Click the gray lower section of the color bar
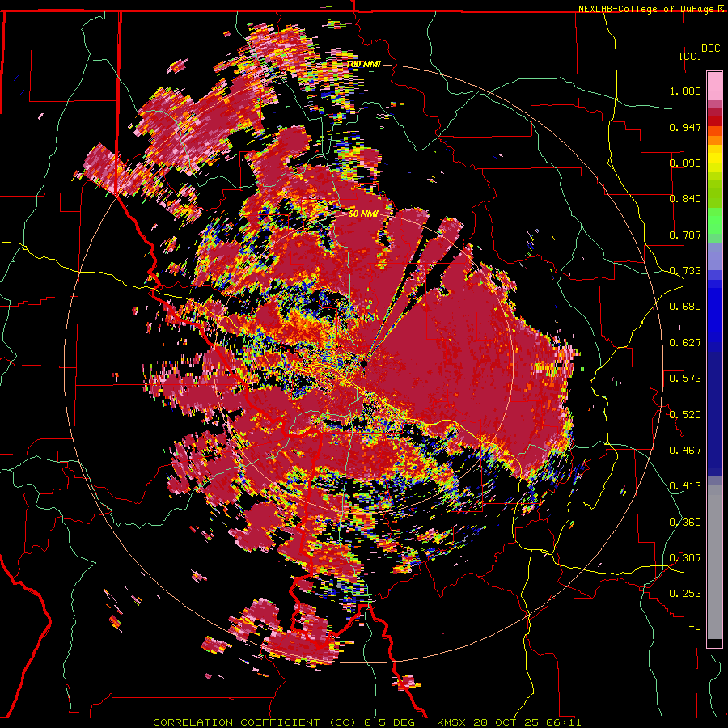 pos(714,562)
